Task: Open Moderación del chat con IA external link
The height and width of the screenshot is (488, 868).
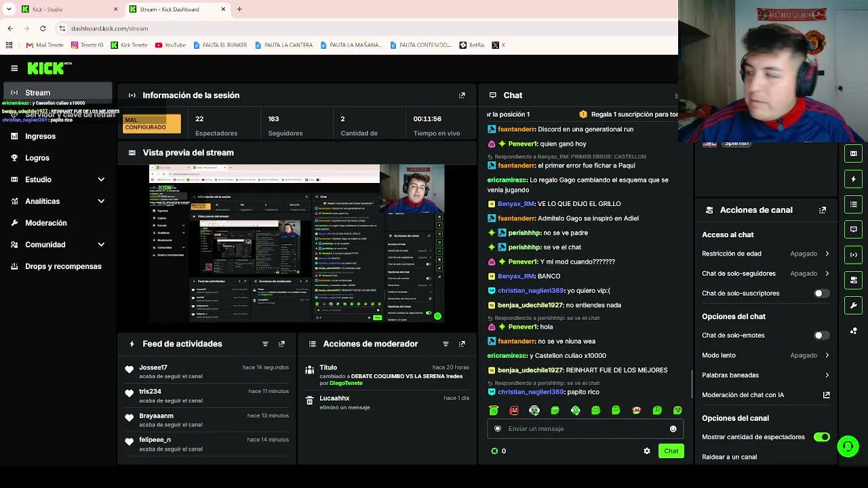Action: tap(826, 395)
